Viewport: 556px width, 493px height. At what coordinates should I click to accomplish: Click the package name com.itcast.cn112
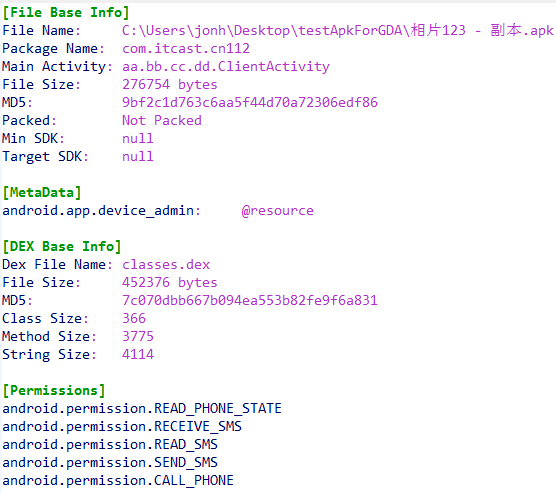[186, 48]
